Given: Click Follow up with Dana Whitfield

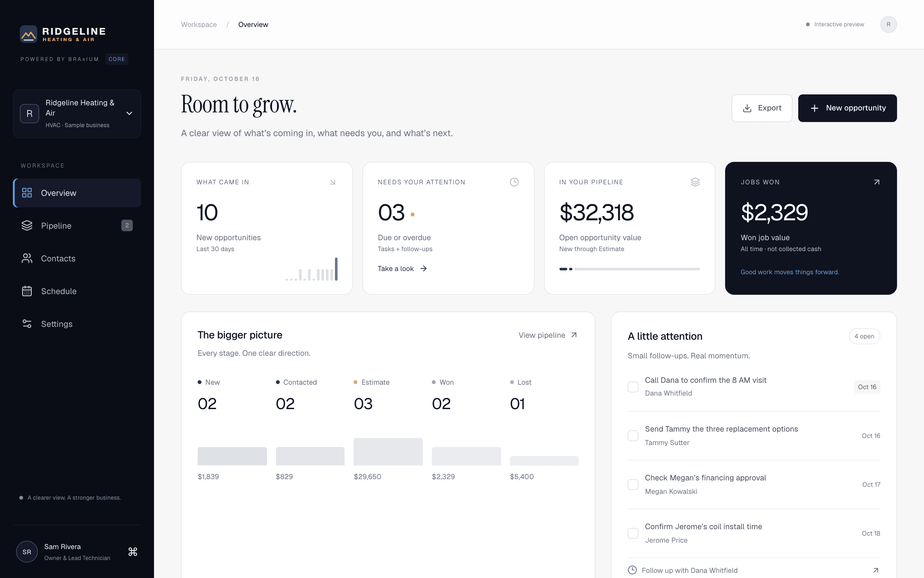Looking at the screenshot, I should [x=689, y=570].
